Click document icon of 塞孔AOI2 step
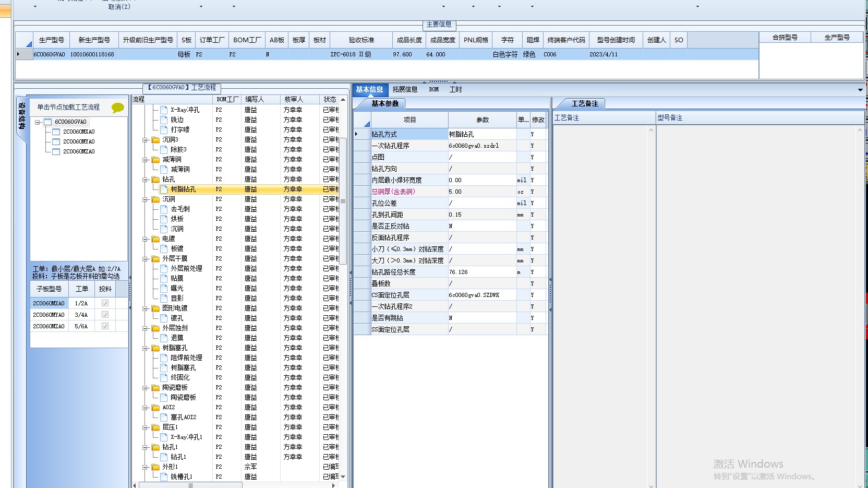 [x=164, y=418]
